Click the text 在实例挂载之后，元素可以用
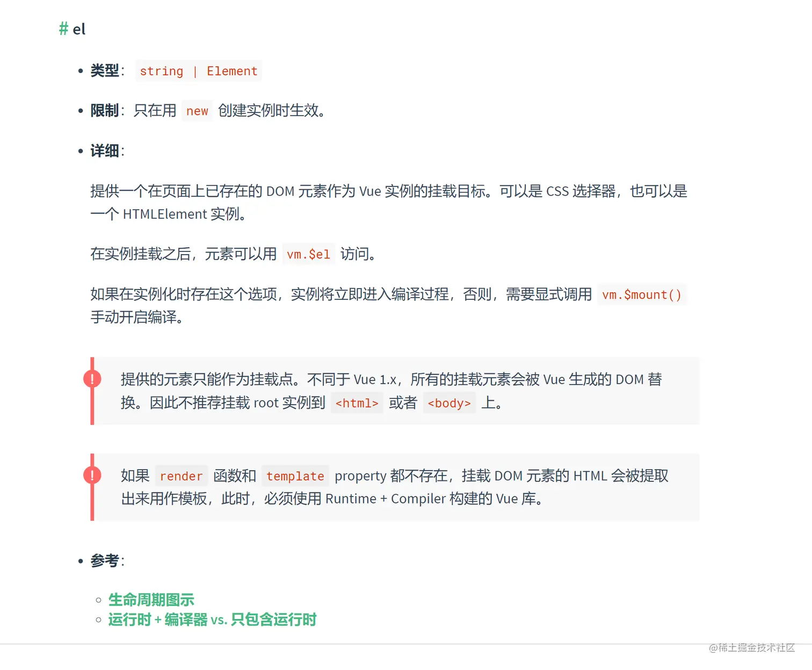The width and height of the screenshot is (812, 670). [x=184, y=254]
